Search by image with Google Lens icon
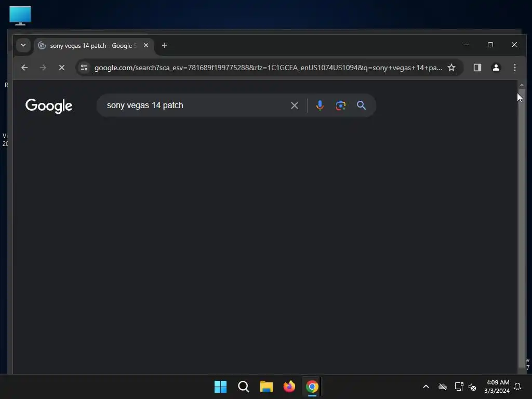The height and width of the screenshot is (399, 532). (341, 105)
